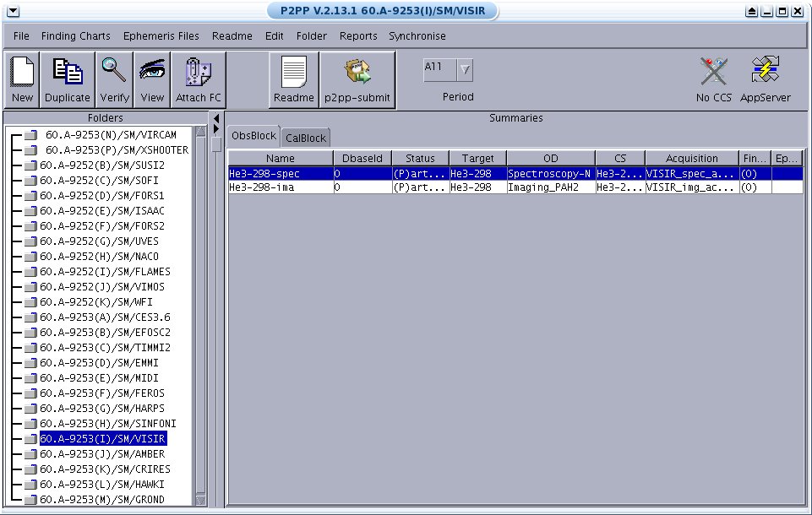Open the Ephemeris Files menu
Image resolution: width=812 pixels, height=515 pixels.
coord(161,35)
